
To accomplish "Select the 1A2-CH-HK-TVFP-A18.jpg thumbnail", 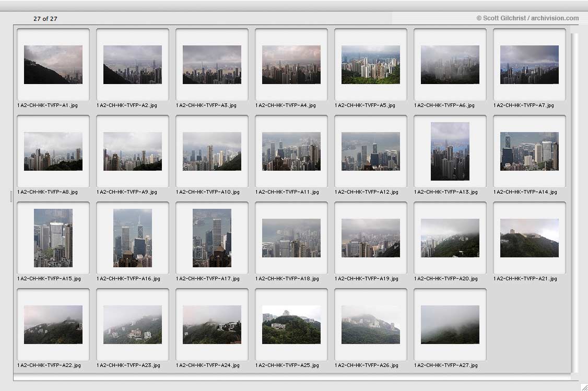I will pos(291,238).
